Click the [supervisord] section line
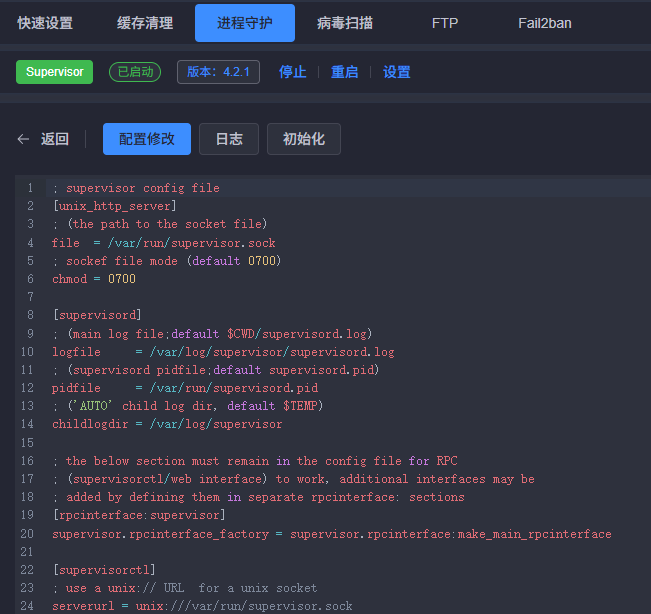 (98, 315)
